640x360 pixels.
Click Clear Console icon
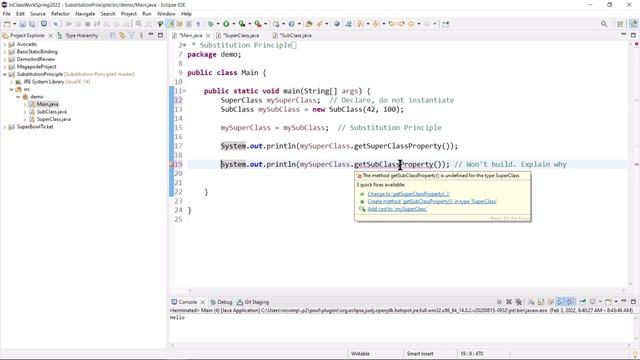tap(531, 302)
